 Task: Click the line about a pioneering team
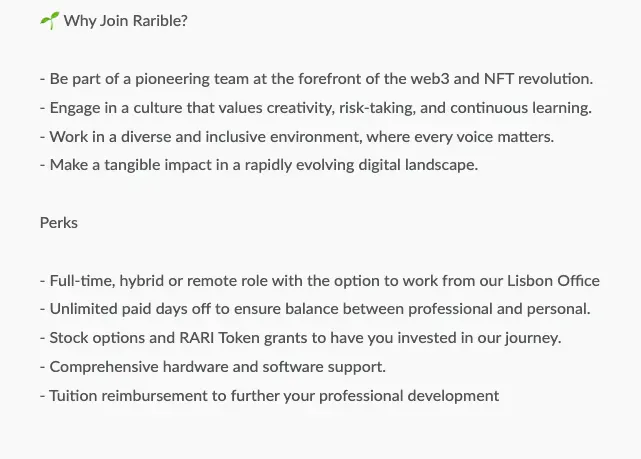(x=316, y=79)
